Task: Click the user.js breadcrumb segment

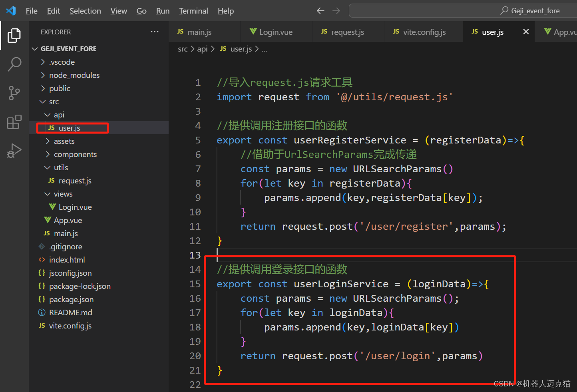Action: [x=236, y=49]
